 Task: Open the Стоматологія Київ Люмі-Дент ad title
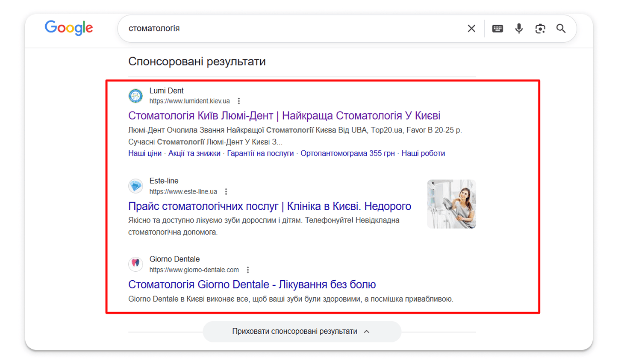(284, 116)
